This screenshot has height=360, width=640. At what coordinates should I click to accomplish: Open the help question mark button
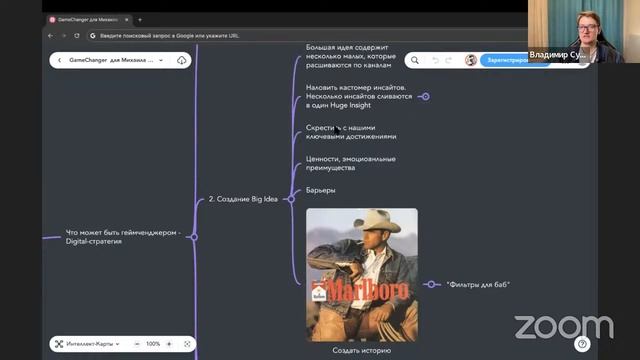[582, 344]
